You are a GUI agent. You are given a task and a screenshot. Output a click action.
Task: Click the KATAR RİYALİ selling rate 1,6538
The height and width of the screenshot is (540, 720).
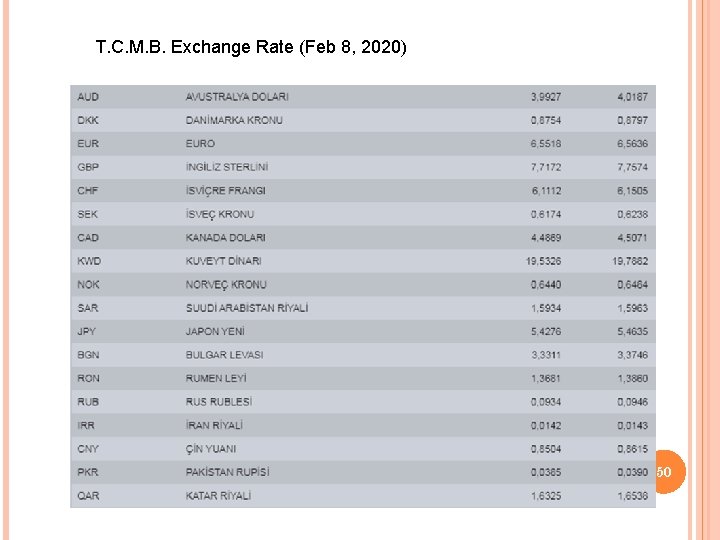632,496
